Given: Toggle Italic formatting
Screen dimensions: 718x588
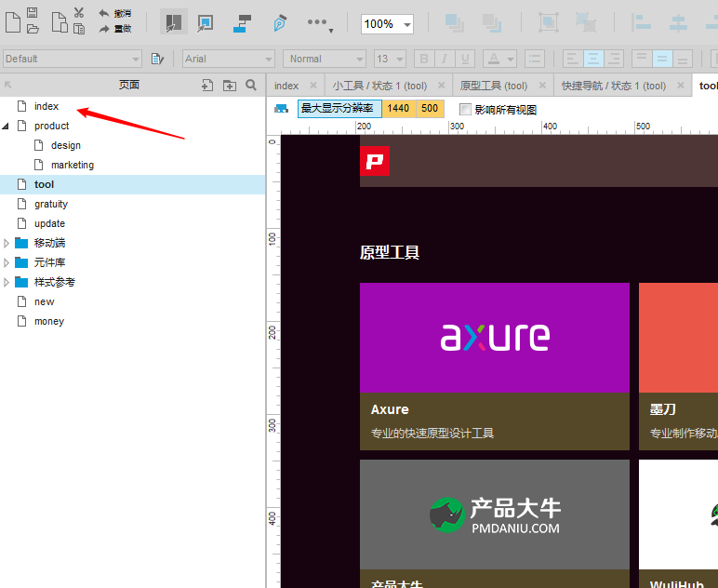Looking at the screenshot, I should [445, 59].
